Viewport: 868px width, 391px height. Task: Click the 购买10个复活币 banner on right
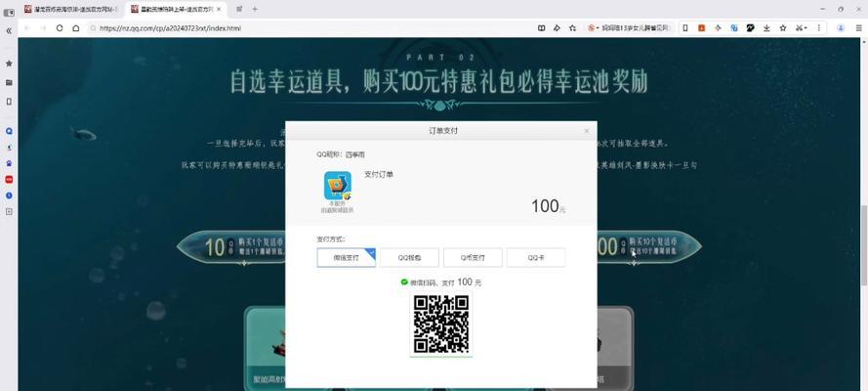click(x=649, y=247)
